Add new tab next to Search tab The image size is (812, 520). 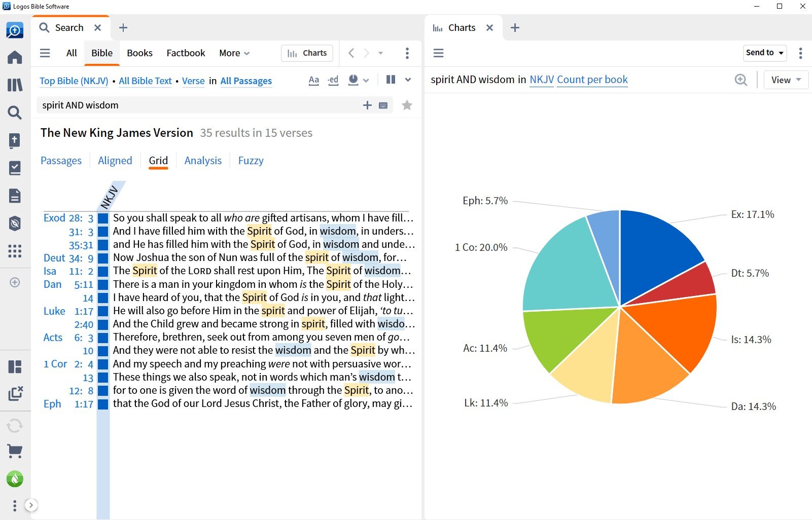(x=123, y=28)
